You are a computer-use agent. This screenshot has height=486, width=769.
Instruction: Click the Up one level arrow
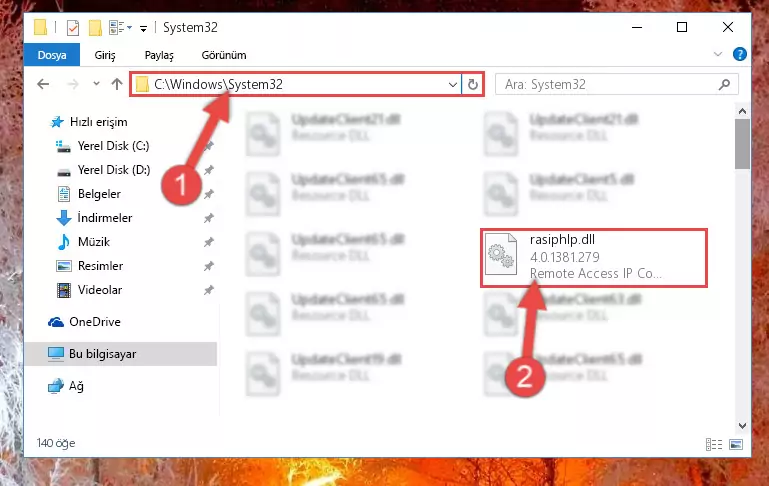[x=117, y=84]
